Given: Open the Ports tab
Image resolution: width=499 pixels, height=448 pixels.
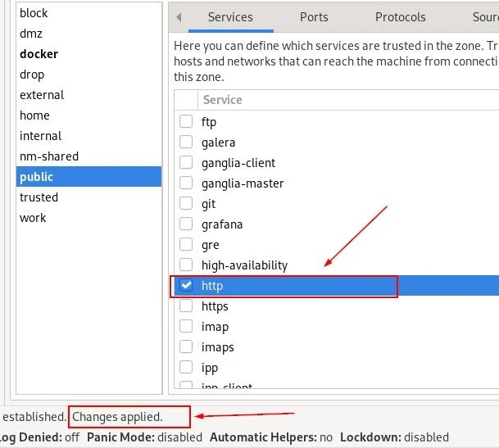Looking at the screenshot, I should tap(314, 17).
